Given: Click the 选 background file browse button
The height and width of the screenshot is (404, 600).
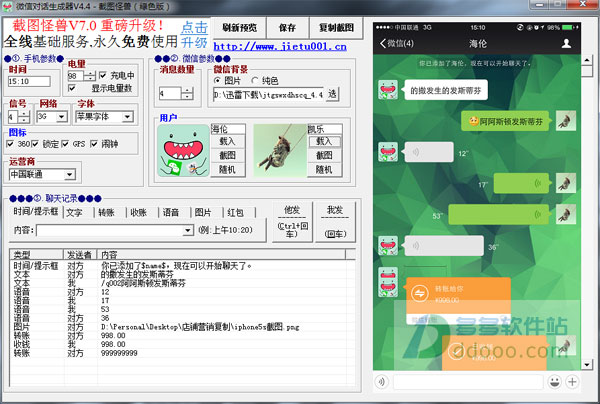Looking at the screenshot, I should point(332,94).
